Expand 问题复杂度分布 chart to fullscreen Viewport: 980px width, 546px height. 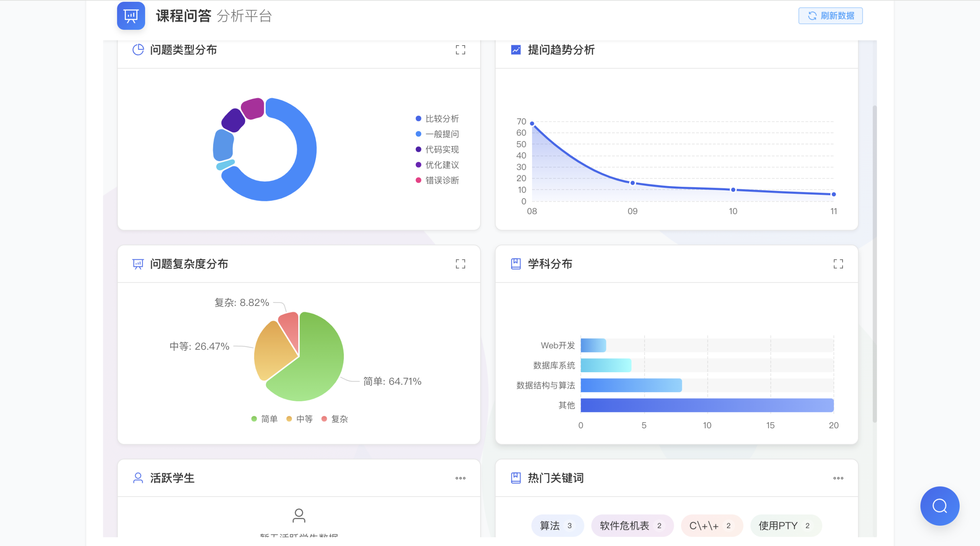460,264
